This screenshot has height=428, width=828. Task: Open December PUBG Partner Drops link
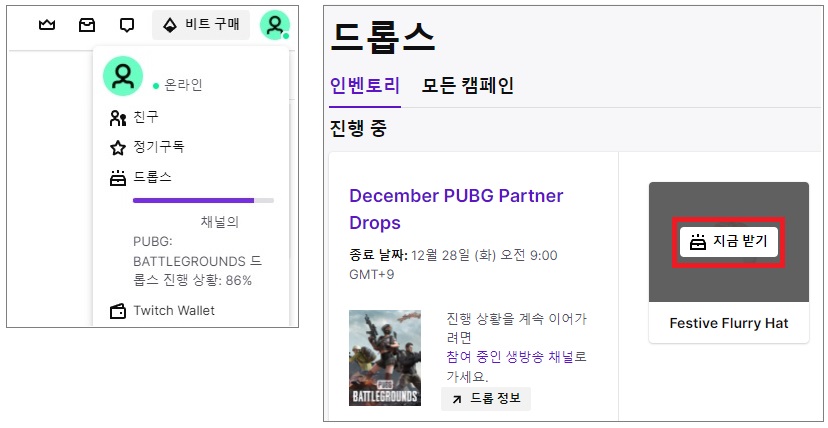(456, 209)
